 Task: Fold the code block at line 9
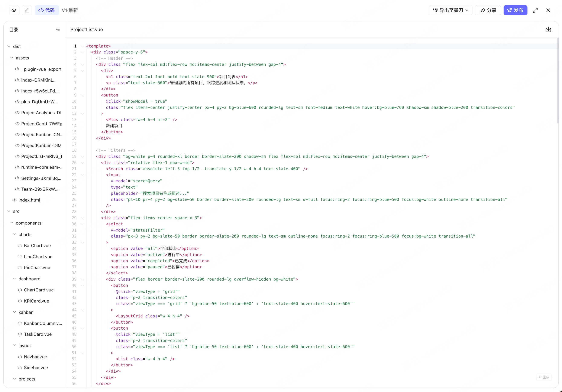(x=83, y=95)
